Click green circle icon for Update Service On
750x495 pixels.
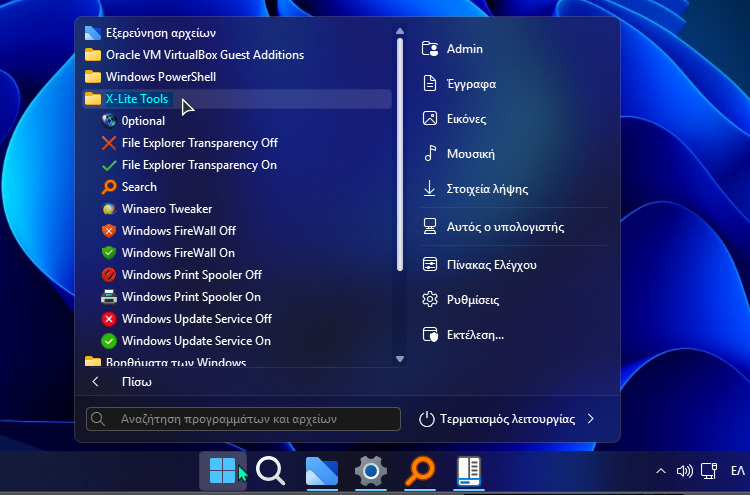[x=109, y=341]
